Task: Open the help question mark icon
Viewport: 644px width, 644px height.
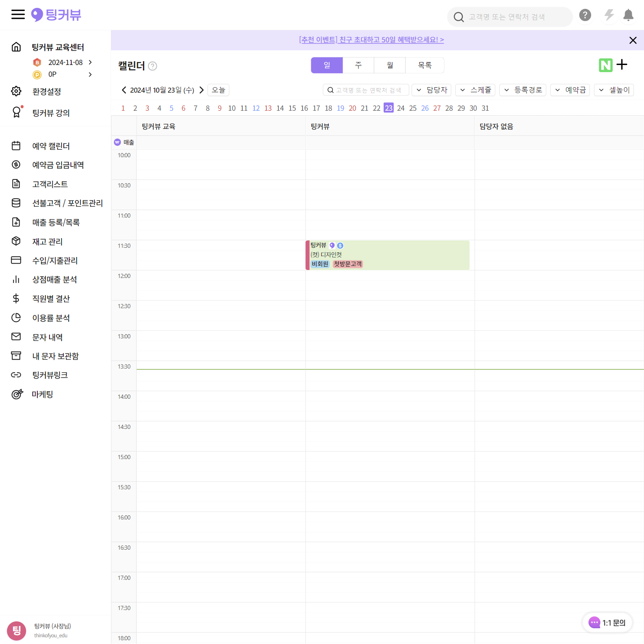Action: click(585, 15)
